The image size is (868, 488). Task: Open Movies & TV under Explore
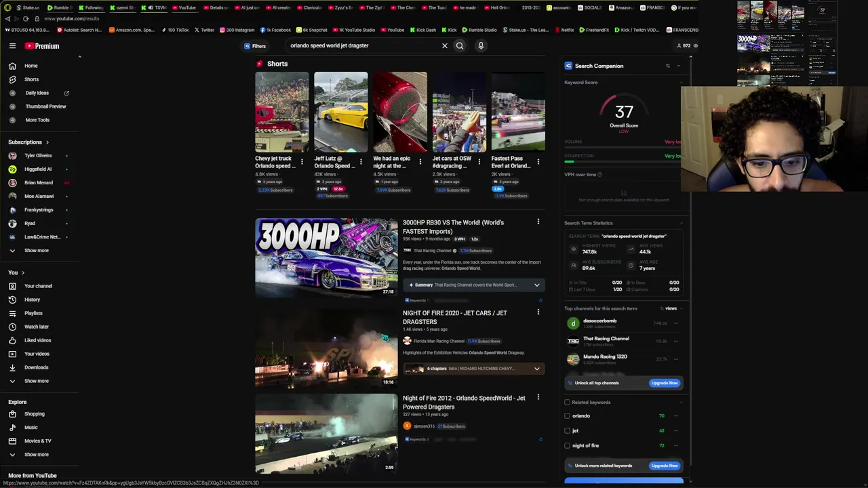coord(39,441)
